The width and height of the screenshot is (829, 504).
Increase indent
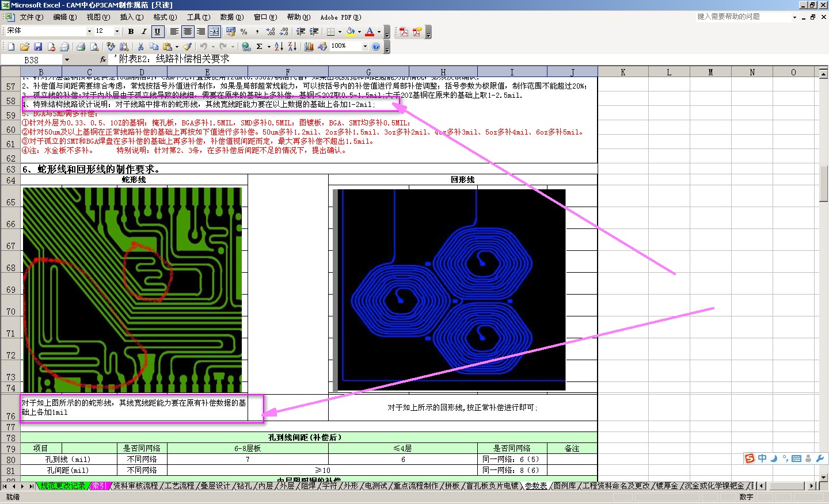(x=314, y=32)
